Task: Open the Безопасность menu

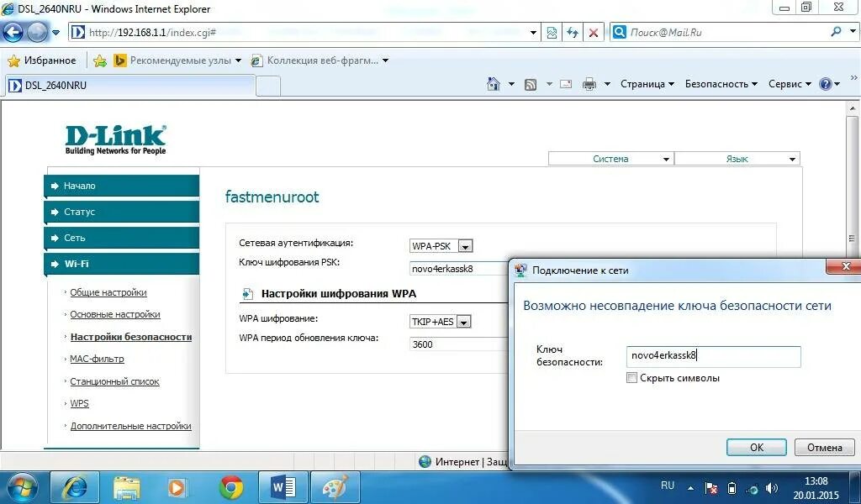Action: point(721,84)
